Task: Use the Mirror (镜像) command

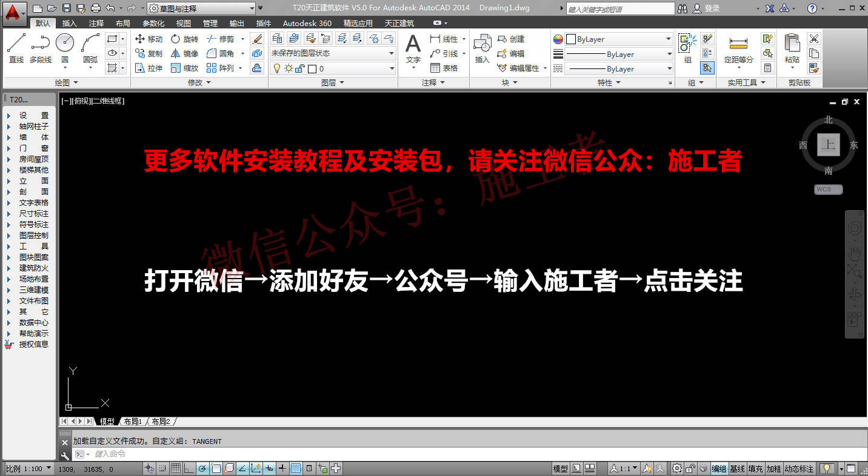Action: click(x=185, y=53)
